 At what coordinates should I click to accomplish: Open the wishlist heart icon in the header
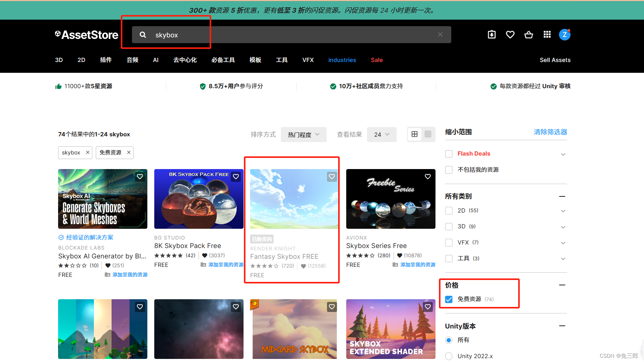510,35
